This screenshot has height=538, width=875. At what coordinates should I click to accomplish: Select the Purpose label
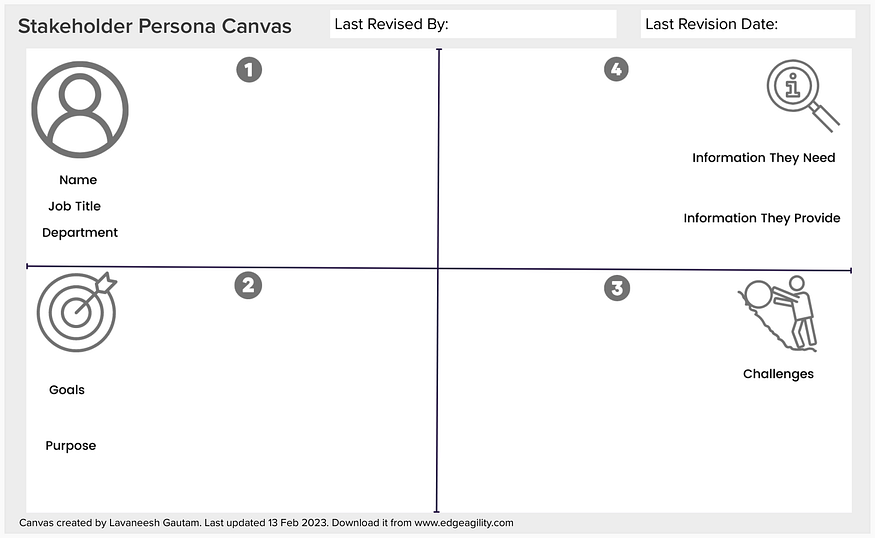click(x=70, y=446)
